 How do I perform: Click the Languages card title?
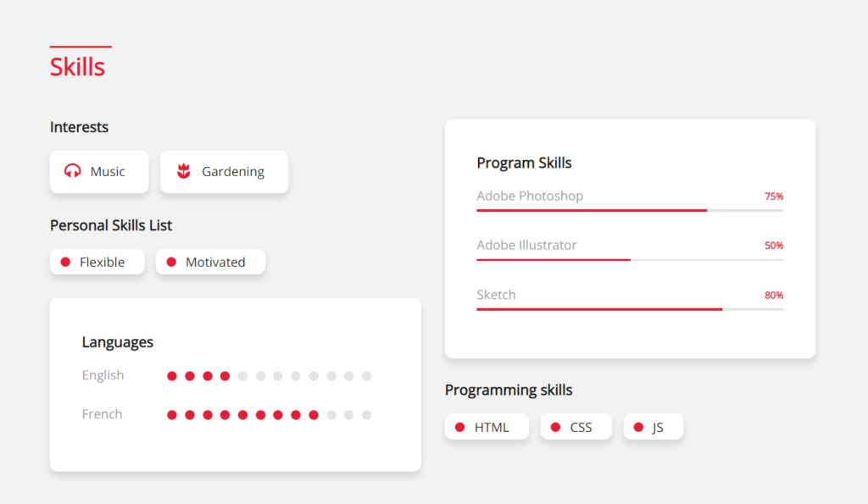coord(117,342)
